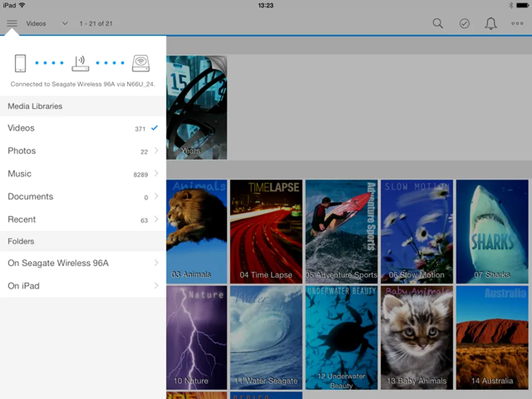Image resolution: width=532 pixels, height=399 pixels.
Task: Play the 13 Baby Animals video
Action: point(416,336)
